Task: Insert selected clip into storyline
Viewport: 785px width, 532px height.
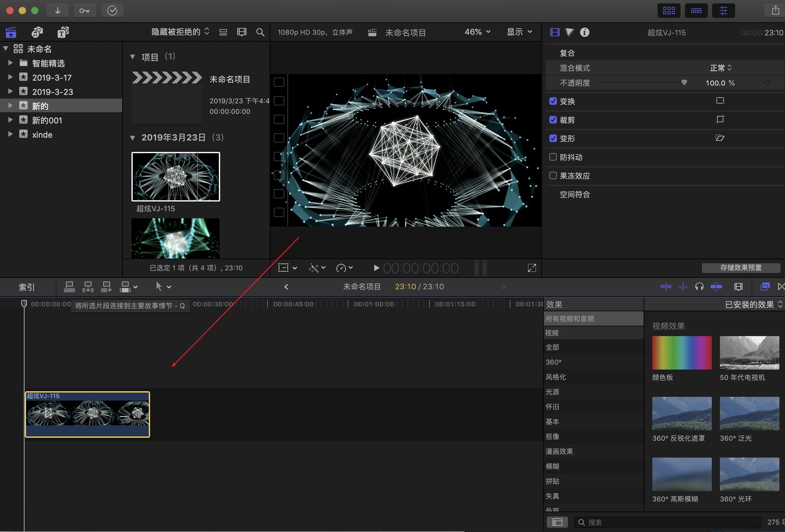Action: [88, 287]
